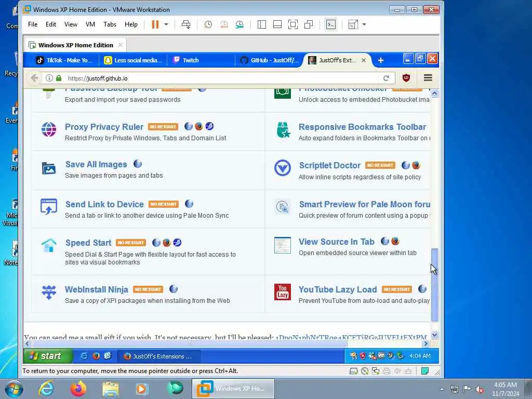The width and height of the screenshot is (532, 399).
Task: Open the VM menu
Action: [90, 24]
